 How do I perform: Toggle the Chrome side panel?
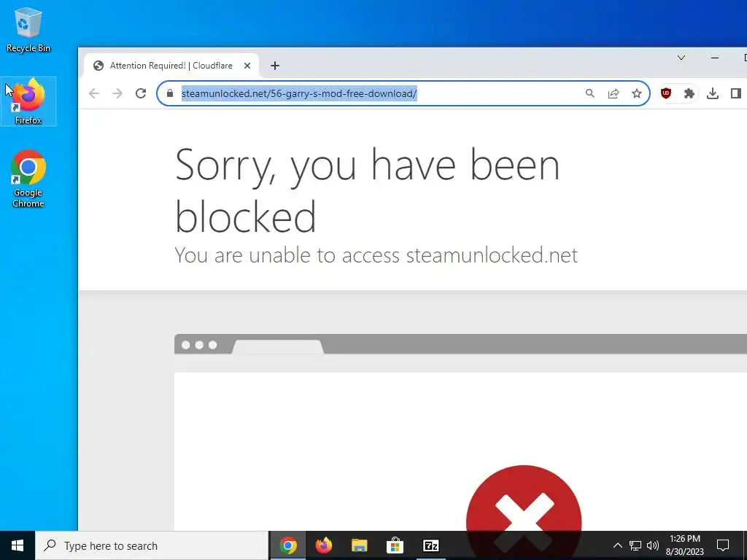click(735, 93)
